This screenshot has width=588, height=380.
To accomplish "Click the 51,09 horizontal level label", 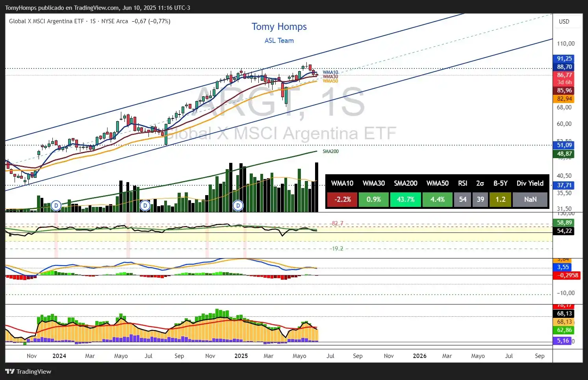I will click(x=564, y=145).
